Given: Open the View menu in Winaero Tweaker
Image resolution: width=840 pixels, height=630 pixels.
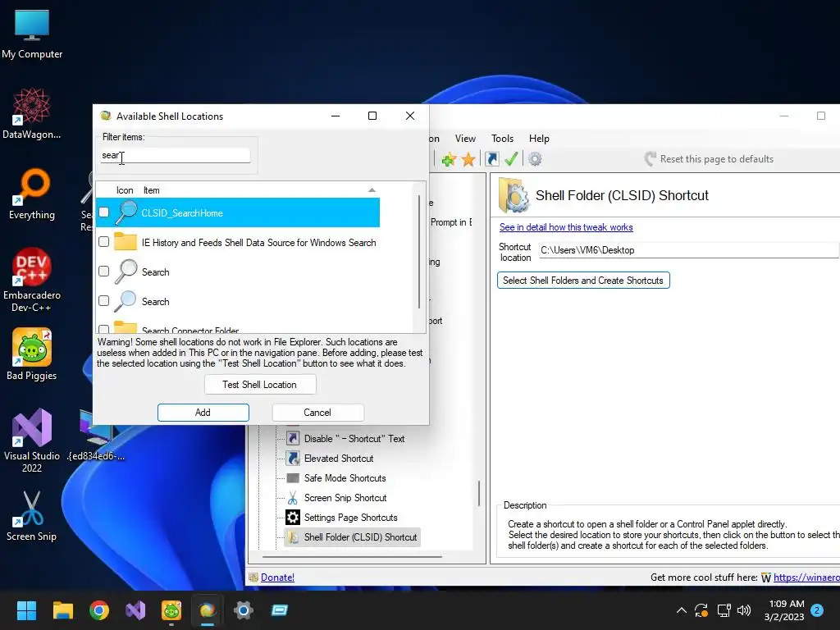Looking at the screenshot, I should [465, 138].
